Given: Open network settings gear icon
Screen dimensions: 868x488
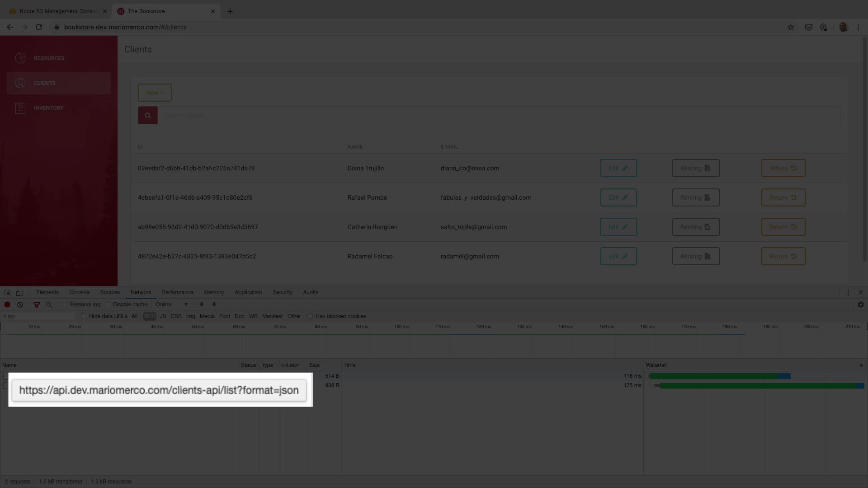Looking at the screenshot, I should [860, 305].
